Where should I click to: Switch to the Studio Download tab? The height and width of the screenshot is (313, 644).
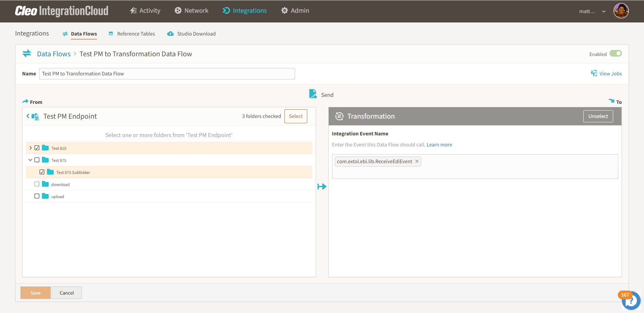tap(192, 34)
